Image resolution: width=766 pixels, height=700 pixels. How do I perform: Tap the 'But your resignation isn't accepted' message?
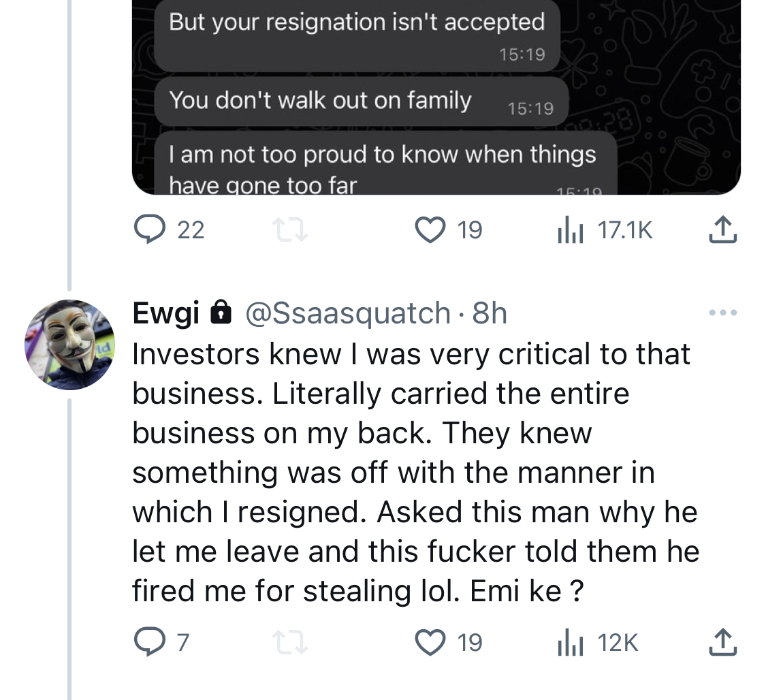pyautogui.click(x=357, y=35)
